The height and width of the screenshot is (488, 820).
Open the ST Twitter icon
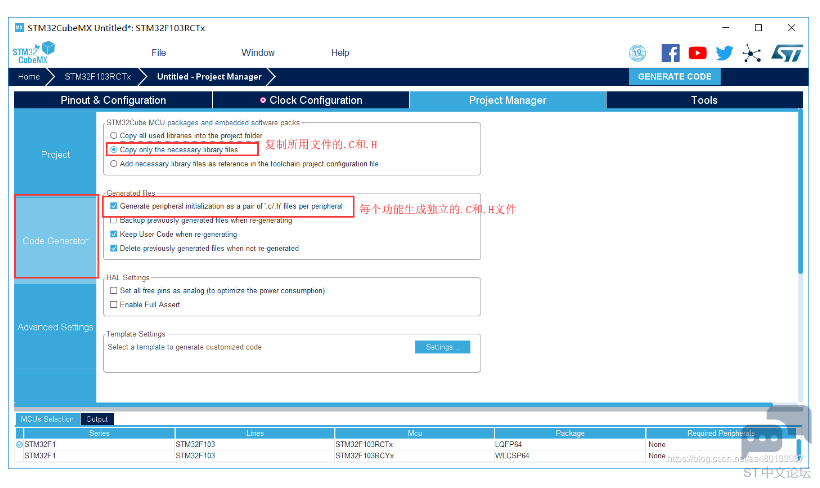724,53
